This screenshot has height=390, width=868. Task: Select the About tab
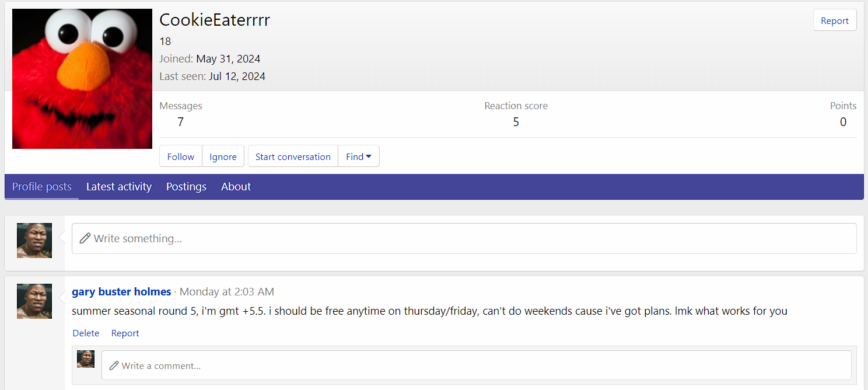[x=236, y=187]
